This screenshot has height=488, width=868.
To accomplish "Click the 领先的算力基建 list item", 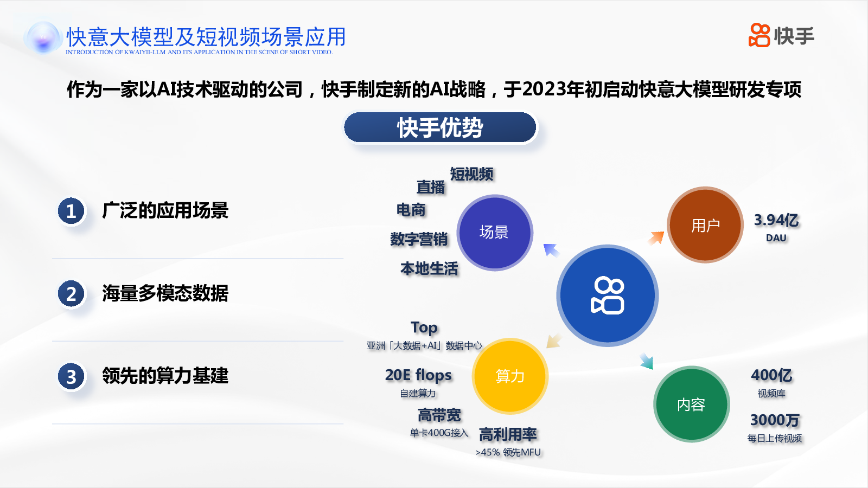I will tap(165, 376).
